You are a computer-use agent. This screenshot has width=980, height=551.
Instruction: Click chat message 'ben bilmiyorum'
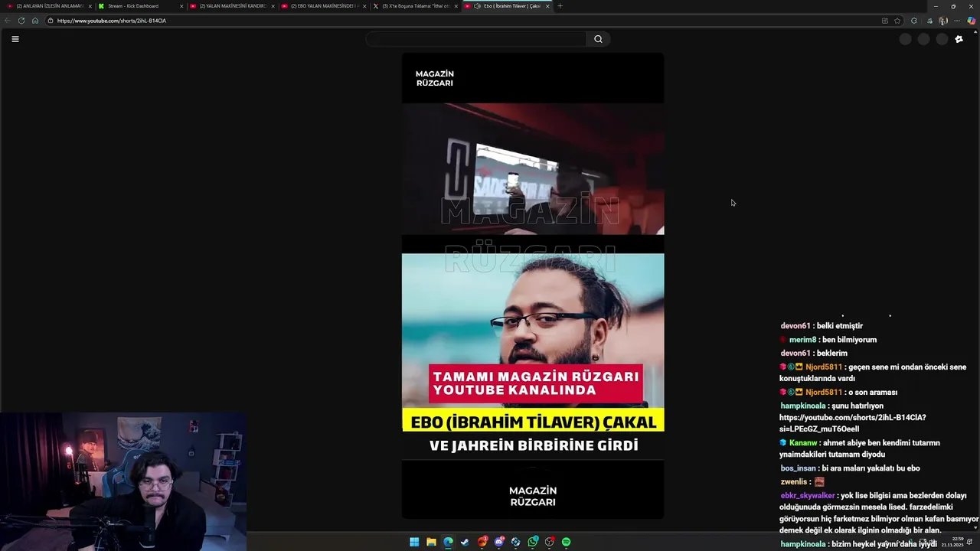pos(849,340)
